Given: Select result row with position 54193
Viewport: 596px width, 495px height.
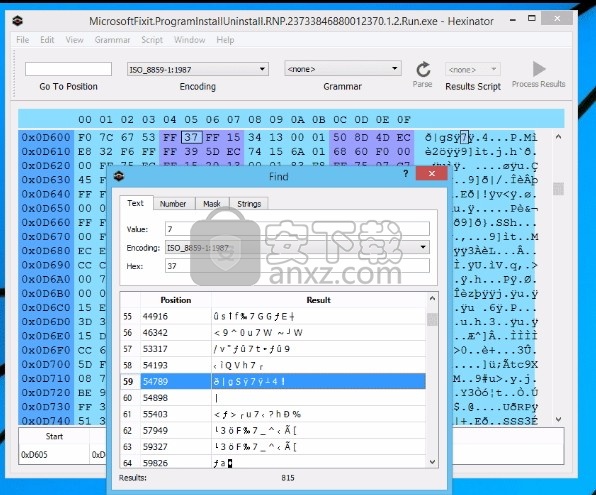Looking at the screenshot, I should [273, 365].
